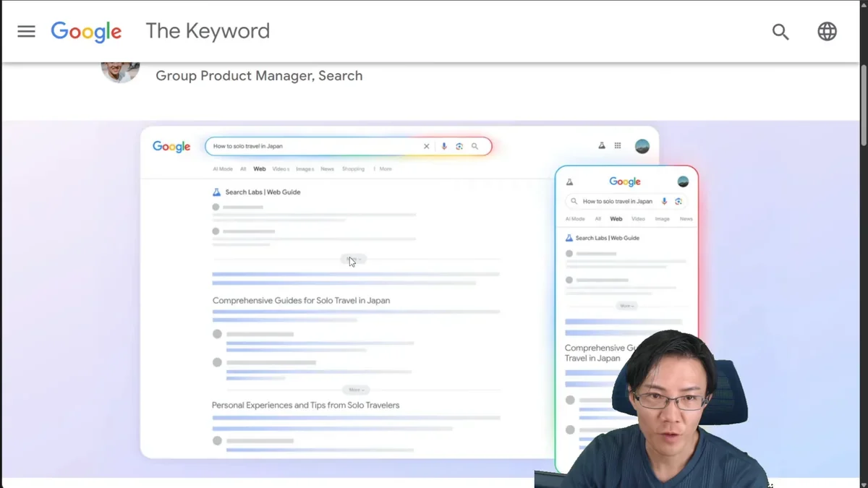
Task: Open the hamburger menu in The Keyword header
Action: [x=26, y=31]
